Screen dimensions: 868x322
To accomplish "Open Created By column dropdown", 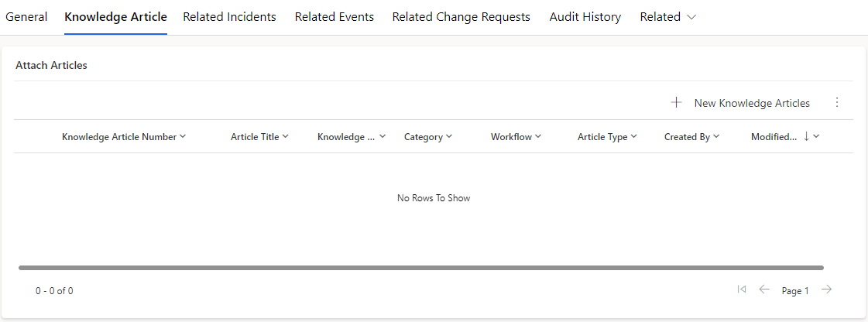I will [x=716, y=137].
